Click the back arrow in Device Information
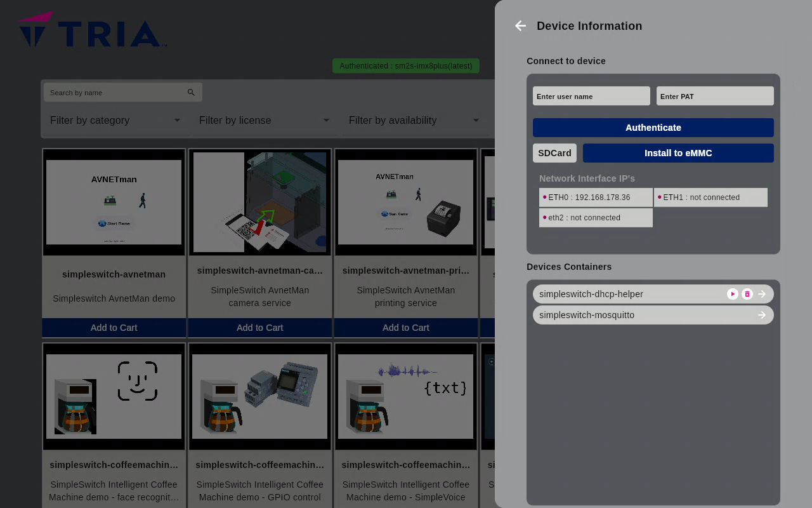Screen dimensions: 812x508 coord(520,26)
